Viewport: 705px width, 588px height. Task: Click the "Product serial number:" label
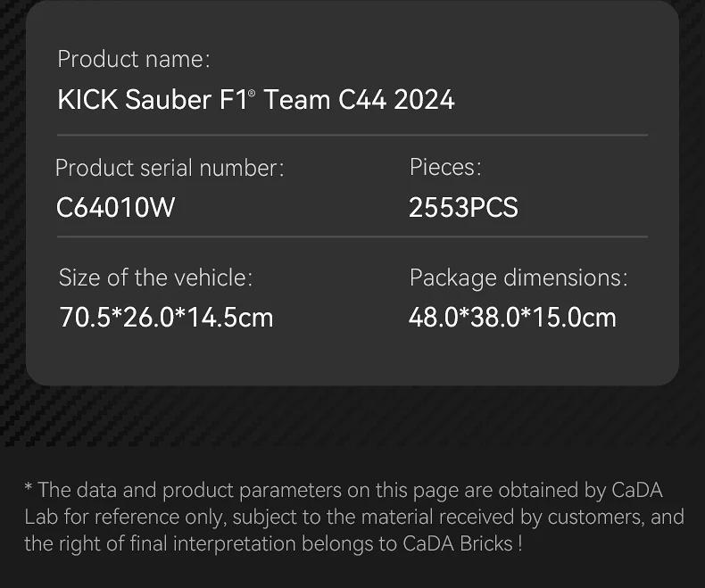click(x=170, y=168)
